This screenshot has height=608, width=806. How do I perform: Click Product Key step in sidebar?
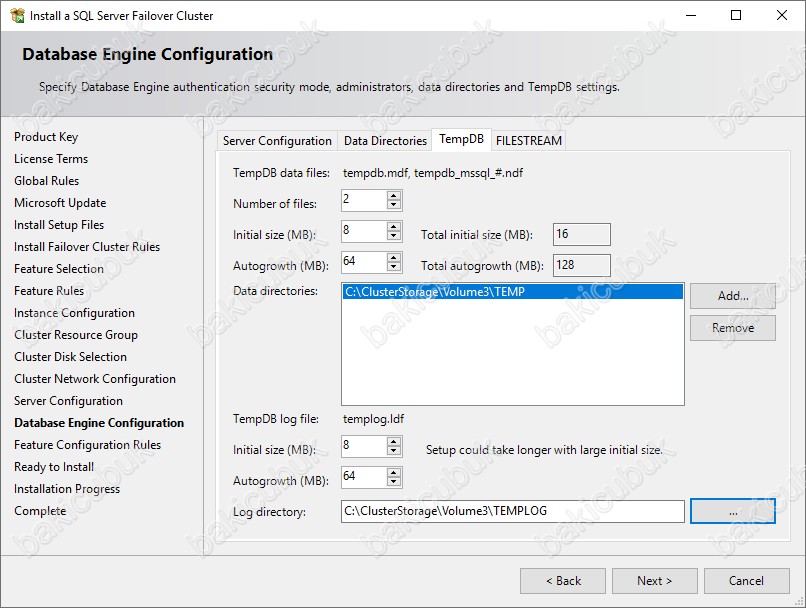46,137
